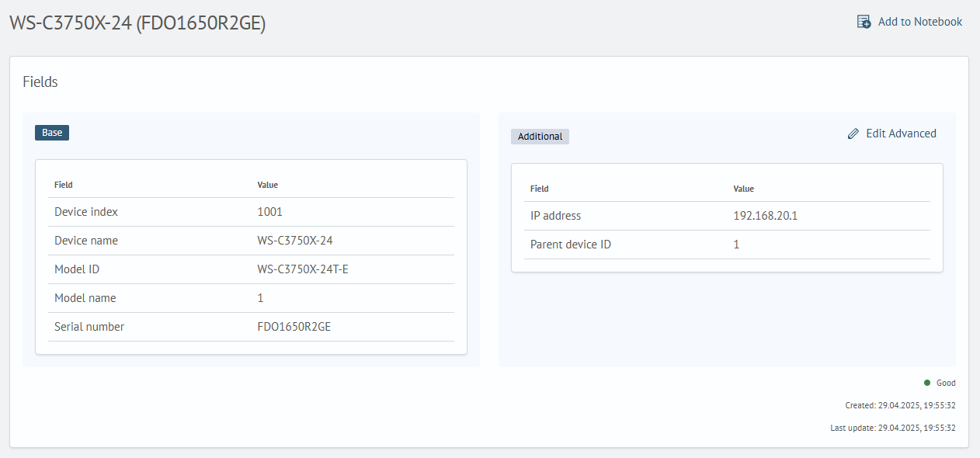Select the value 1001
Image resolution: width=980 pixels, height=458 pixels.
click(269, 211)
